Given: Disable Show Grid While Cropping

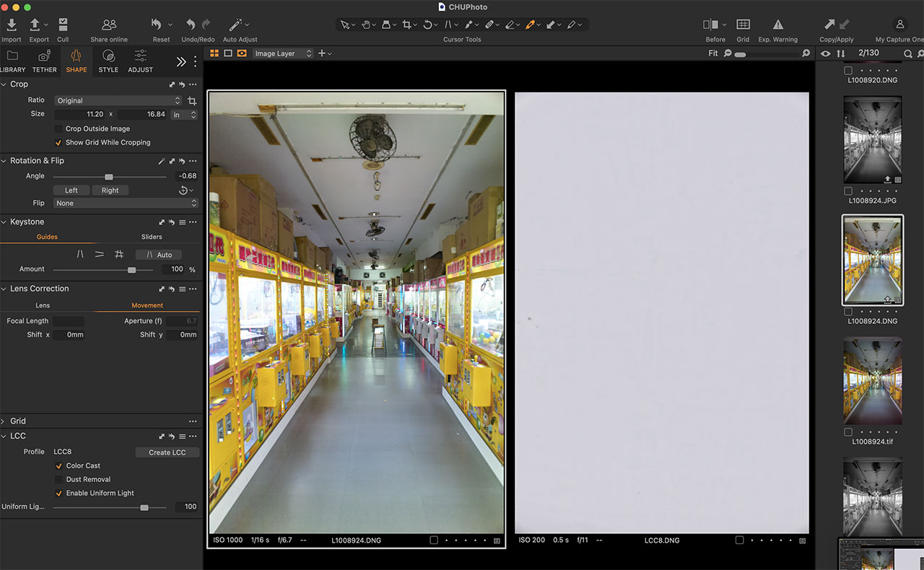Looking at the screenshot, I should tap(59, 142).
